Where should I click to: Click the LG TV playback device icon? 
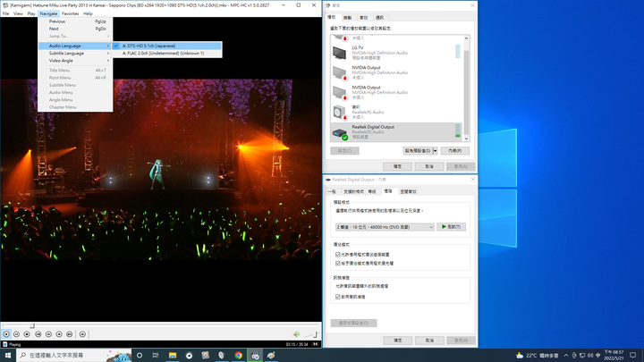coord(339,53)
